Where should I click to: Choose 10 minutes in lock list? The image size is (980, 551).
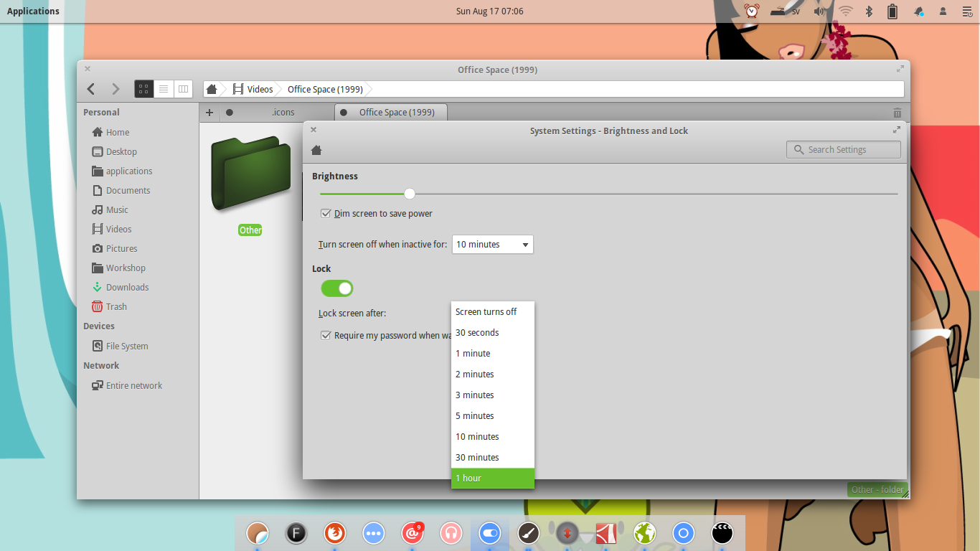click(493, 437)
